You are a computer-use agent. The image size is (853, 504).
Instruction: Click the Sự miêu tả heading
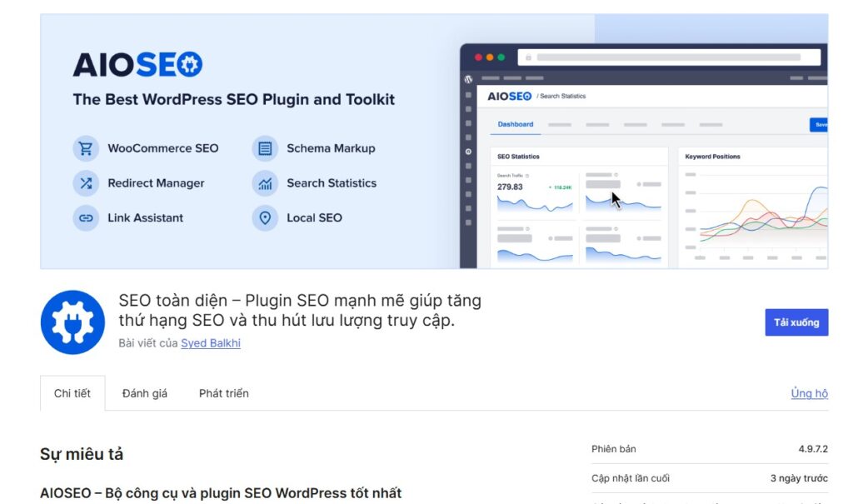[x=82, y=454]
